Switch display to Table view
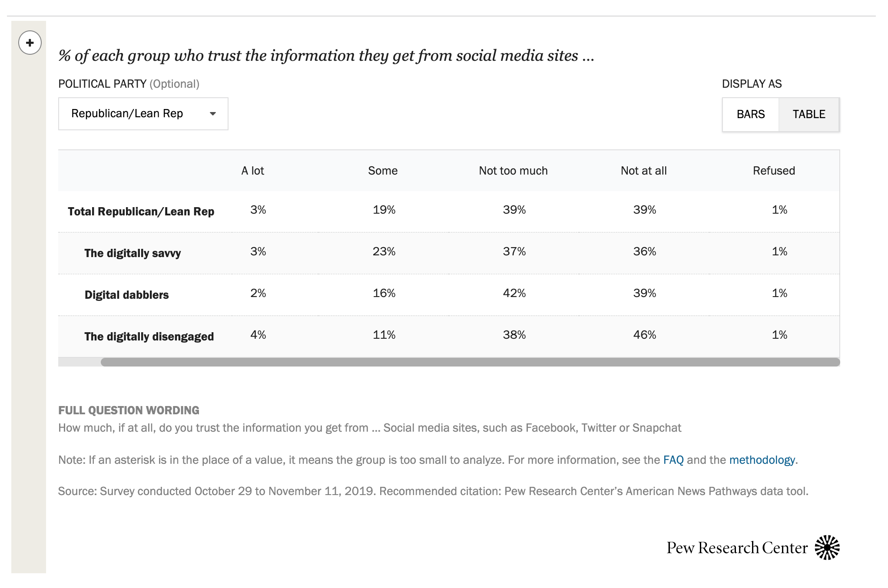 (x=808, y=114)
